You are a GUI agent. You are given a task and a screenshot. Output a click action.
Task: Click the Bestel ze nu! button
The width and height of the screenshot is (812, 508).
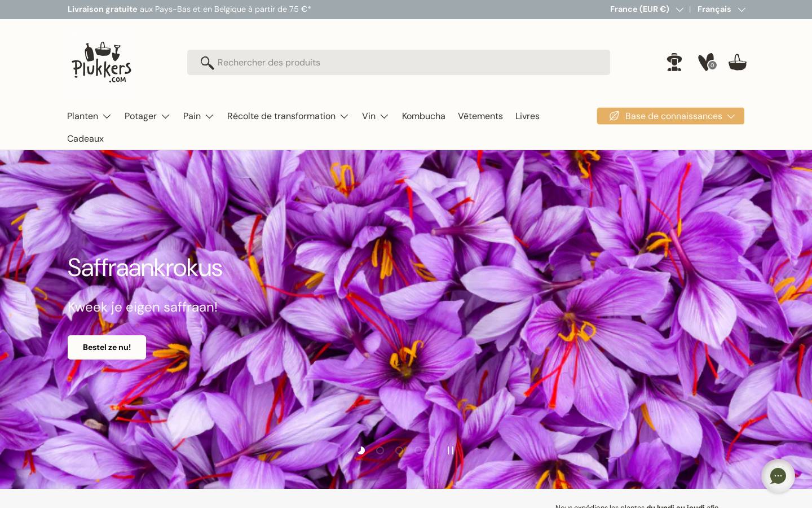107,347
